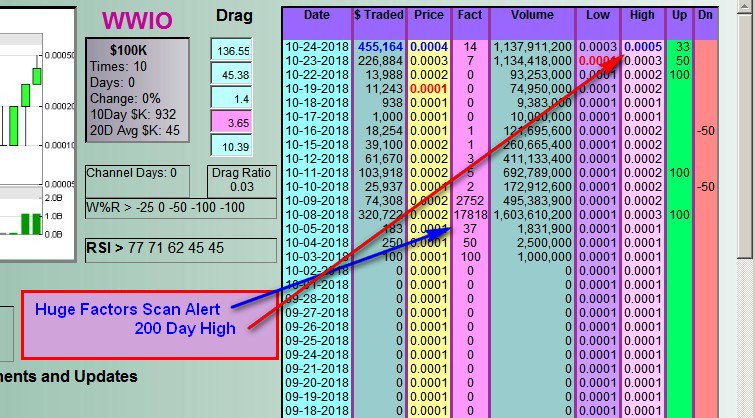Click the 'Channel Days: 0' box

[x=137, y=181]
